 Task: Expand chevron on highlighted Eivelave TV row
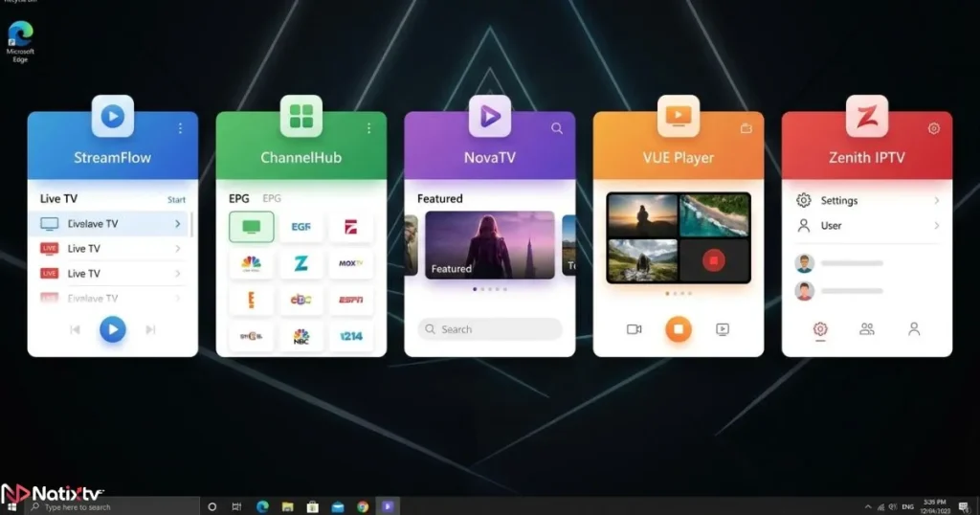click(177, 224)
